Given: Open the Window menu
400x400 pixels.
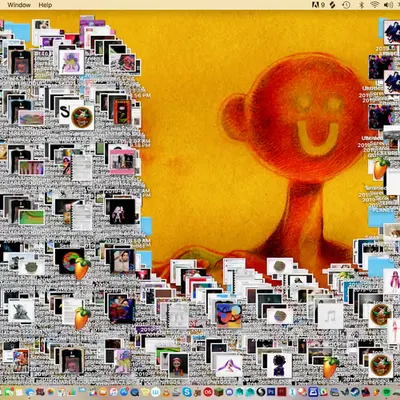Looking at the screenshot, I should [x=19, y=5].
